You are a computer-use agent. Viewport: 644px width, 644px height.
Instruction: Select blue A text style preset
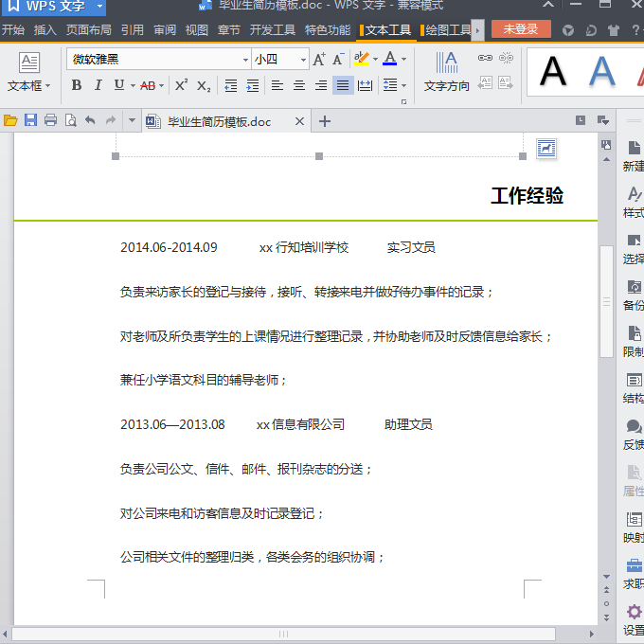[602, 71]
